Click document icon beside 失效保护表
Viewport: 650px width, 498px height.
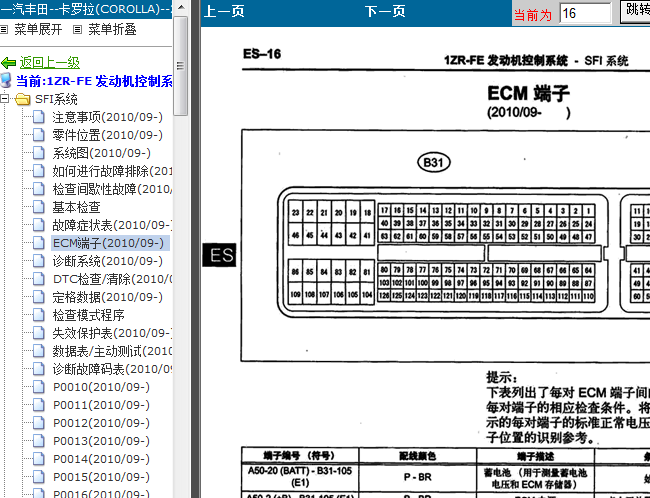[x=39, y=333]
